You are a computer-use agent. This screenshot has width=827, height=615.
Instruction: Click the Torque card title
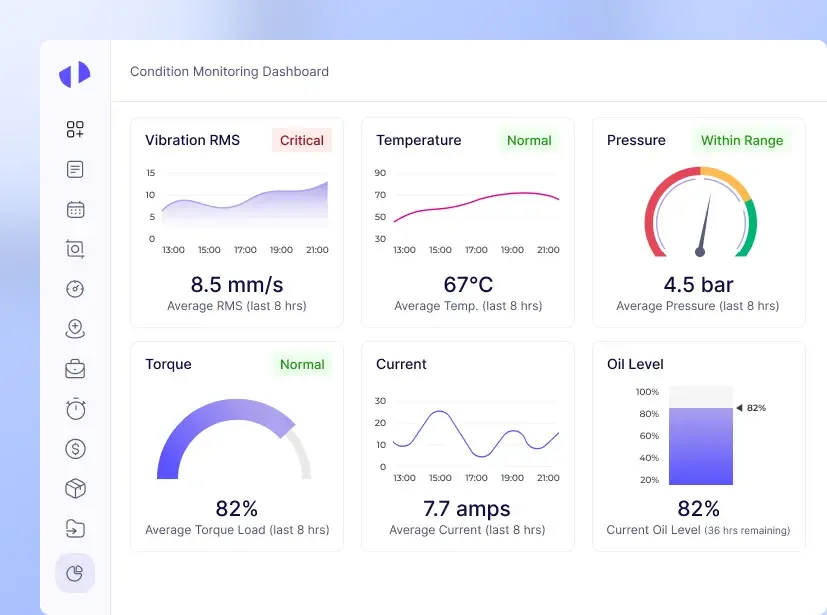pos(168,364)
